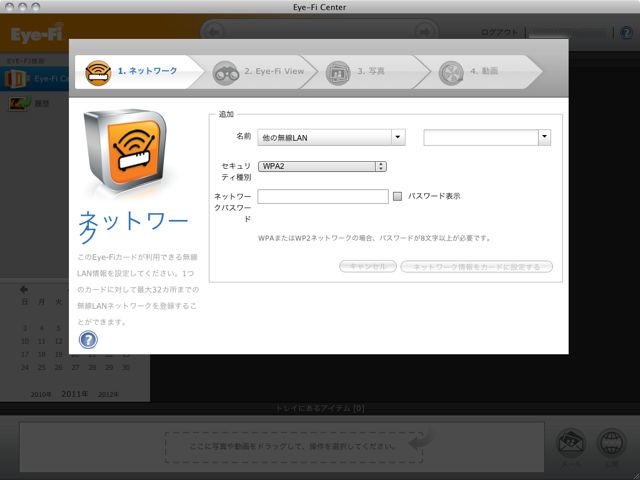Click the network router step icon
Image resolution: width=640 pixels, height=480 pixels.
(98, 73)
